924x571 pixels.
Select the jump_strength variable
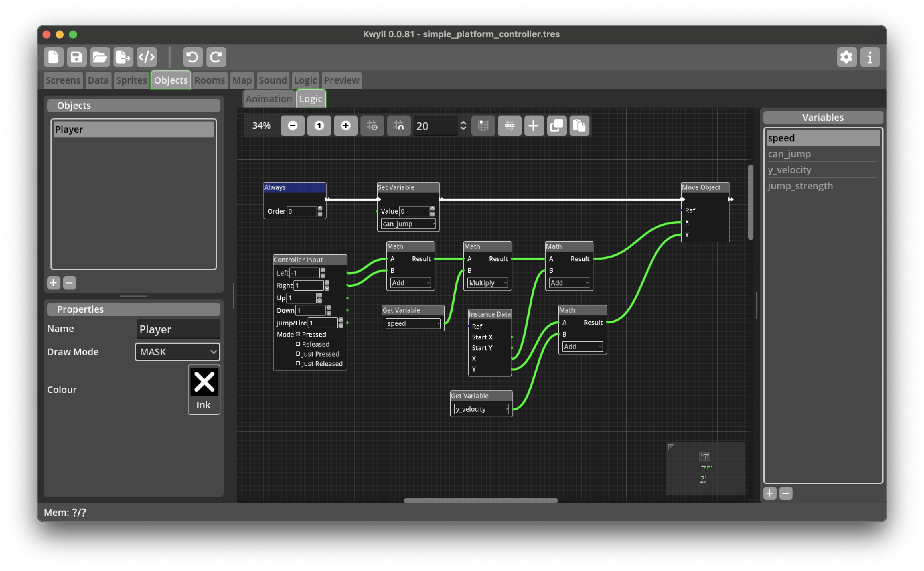click(800, 186)
